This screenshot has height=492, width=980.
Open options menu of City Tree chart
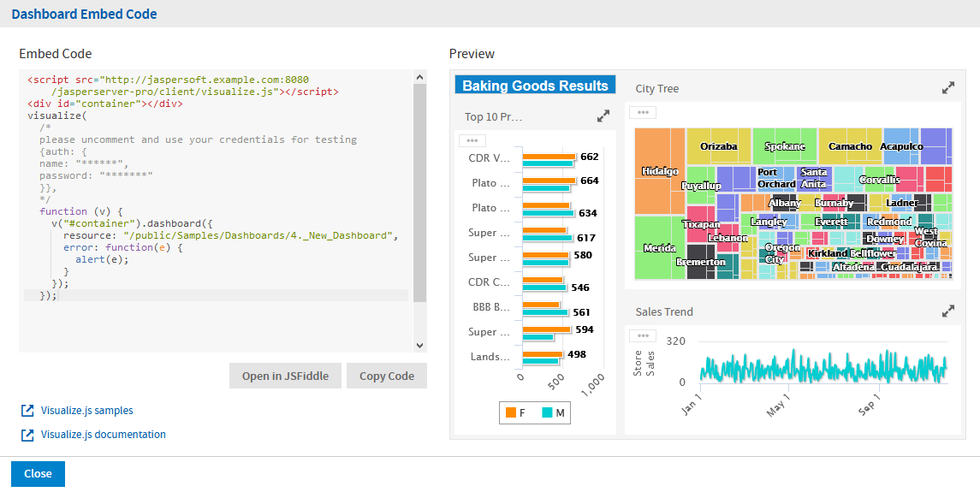(x=643, y=113)
